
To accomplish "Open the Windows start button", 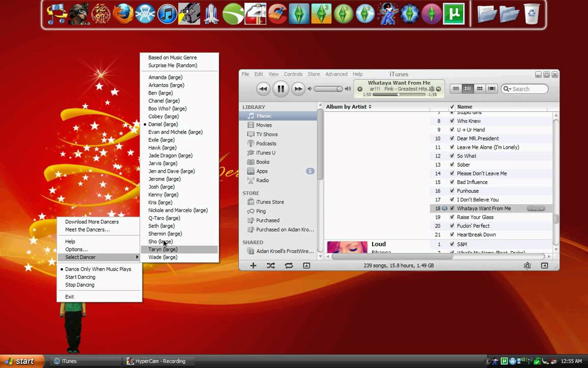I will tap(21, 361).
